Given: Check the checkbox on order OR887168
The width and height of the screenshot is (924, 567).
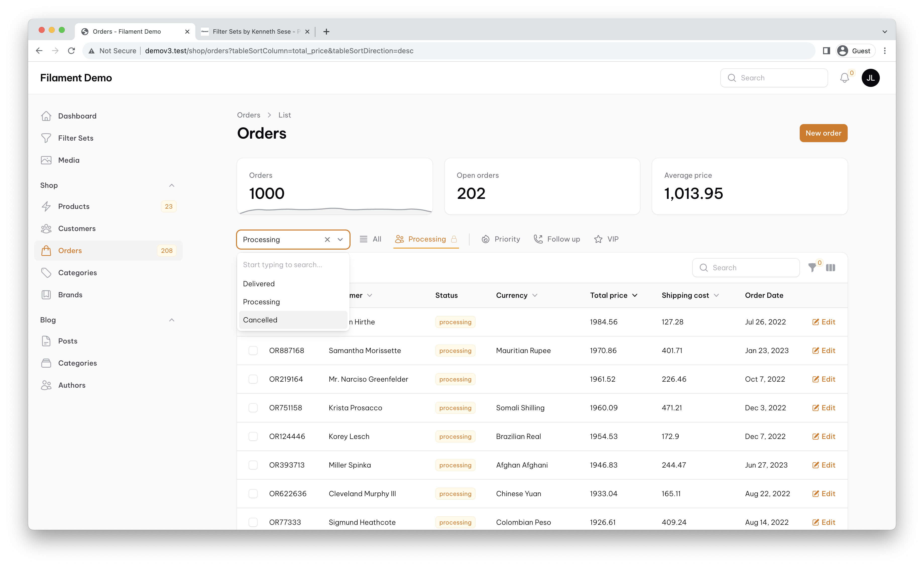Looking at the screenshot, I should pos(253,350).
